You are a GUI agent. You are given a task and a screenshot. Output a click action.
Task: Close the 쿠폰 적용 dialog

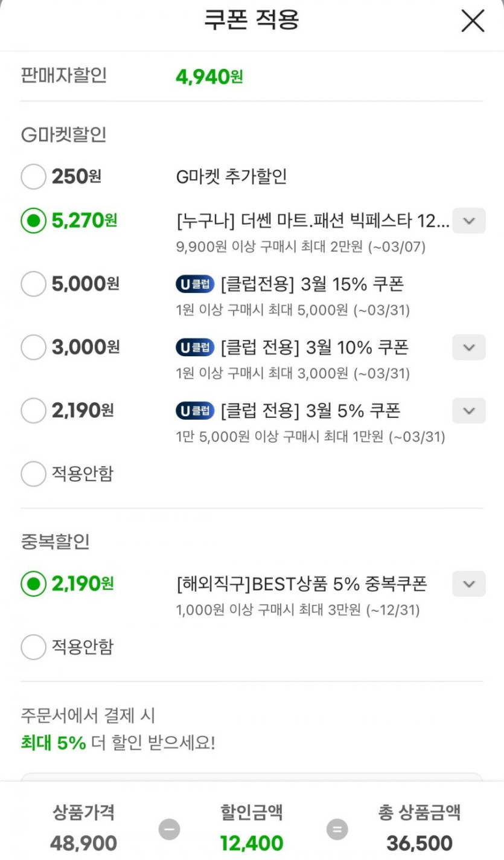pos(473,21)
